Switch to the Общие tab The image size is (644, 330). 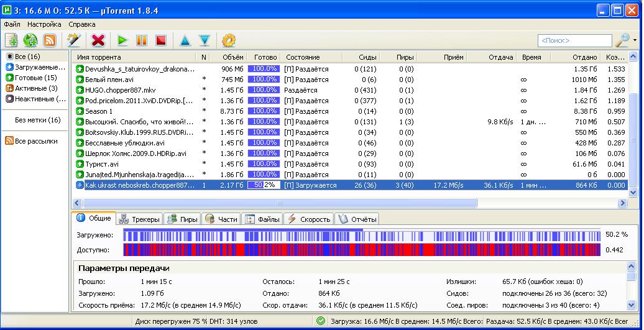(94, 218)
